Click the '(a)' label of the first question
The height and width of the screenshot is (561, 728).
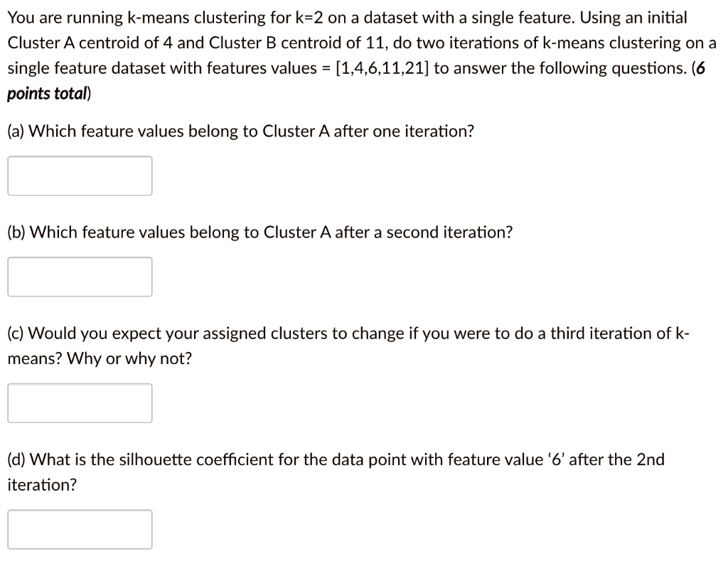(x=16, y=132)
